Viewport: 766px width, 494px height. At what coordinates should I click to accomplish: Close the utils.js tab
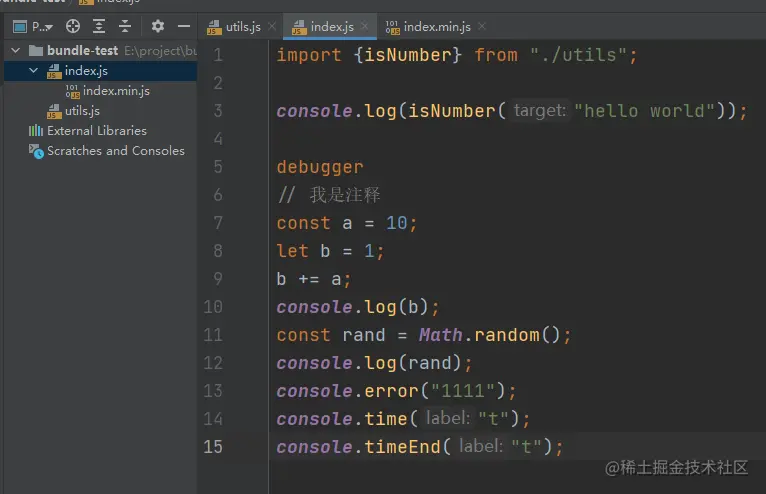tap(272, 26)
